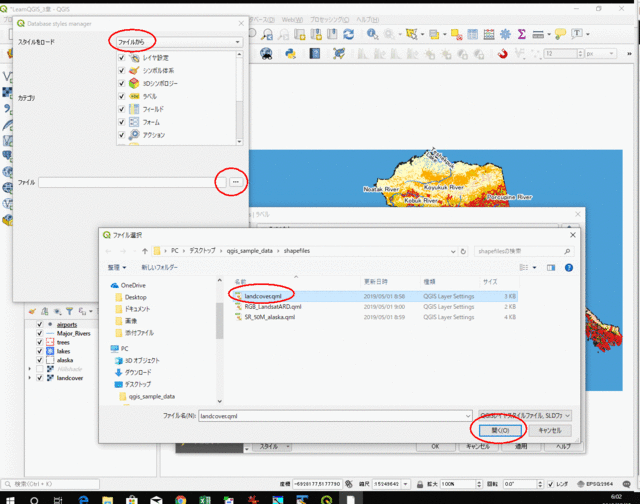This screenshot has height=504, width=640.
Task: Open the スタイル menu button in properties dialog
Action: 273,446
